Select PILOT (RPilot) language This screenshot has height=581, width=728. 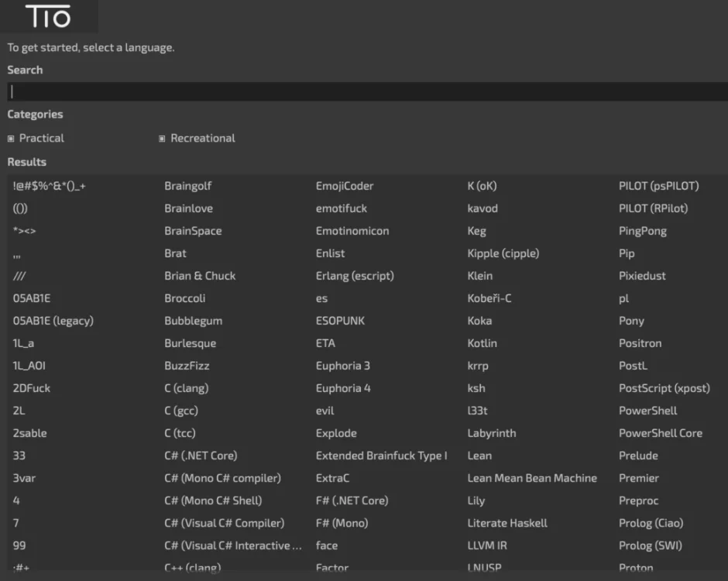(x=653, y=208)
